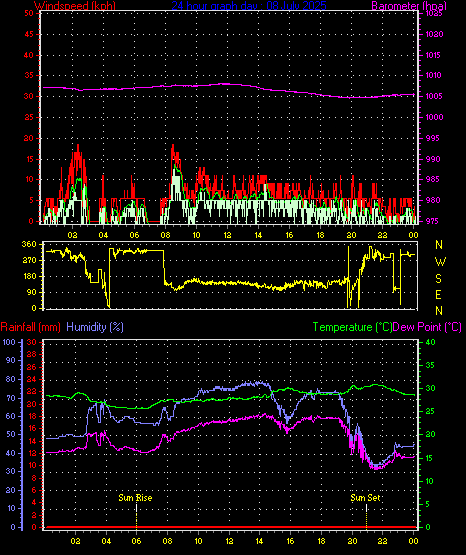Viewport: 466px width, 555px height.
Task: Click green temperature axis value 25
Action: point(430,412)
